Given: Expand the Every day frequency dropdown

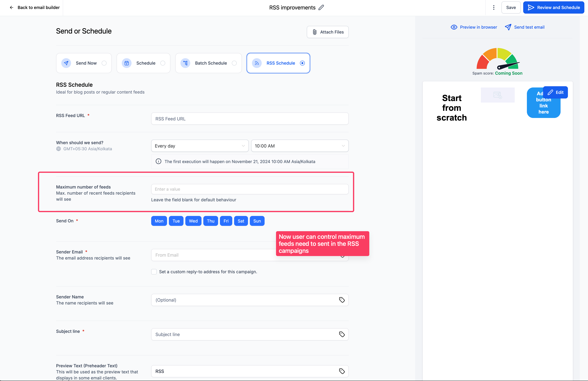Looking at the screenshot, I should coord(200,146).
